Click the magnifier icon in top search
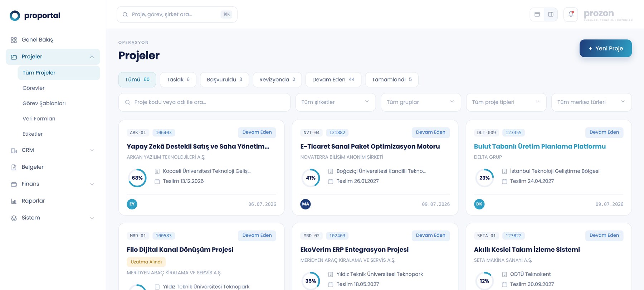 tap(125, 14)
